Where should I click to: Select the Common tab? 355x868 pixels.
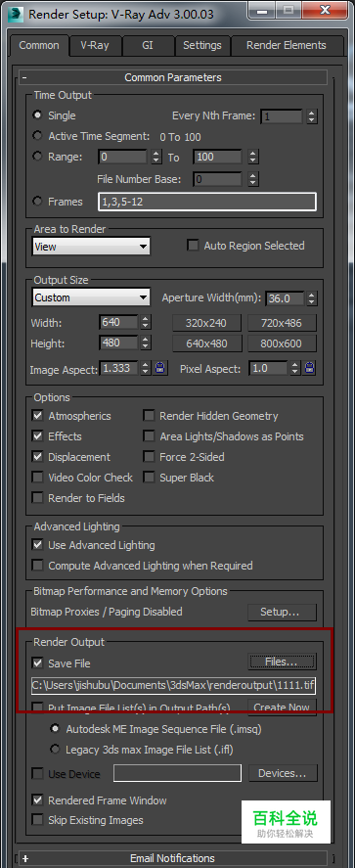(x=39, y=45)
